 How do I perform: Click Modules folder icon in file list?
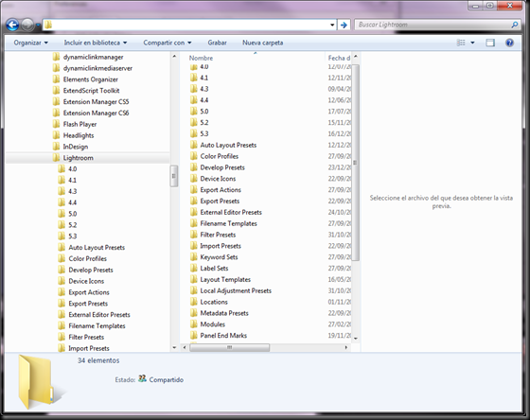(194, 324)
